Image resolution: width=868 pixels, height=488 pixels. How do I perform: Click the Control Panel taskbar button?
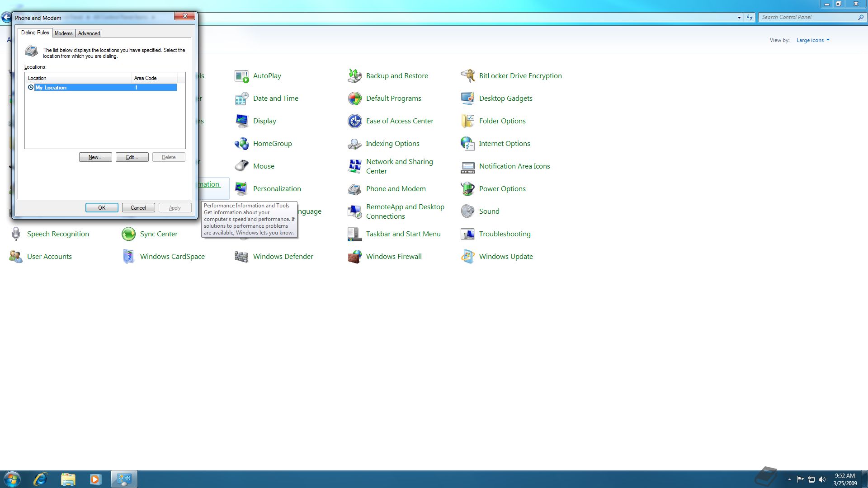click(124, 479)
